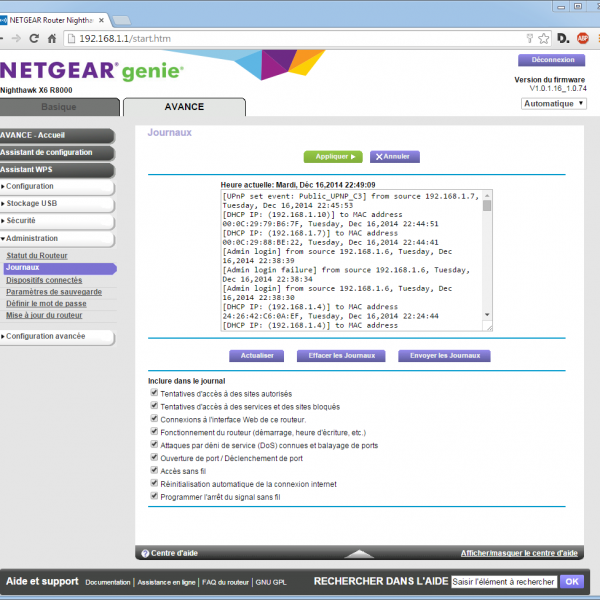
Task: Toggle the Accès sans fil checkbox
Action: click(x=154, y=470)
